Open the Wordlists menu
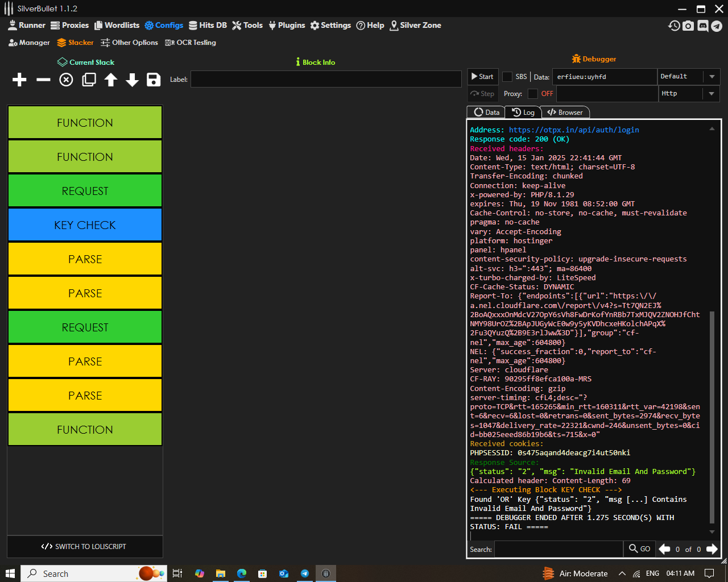 point(117,25)
